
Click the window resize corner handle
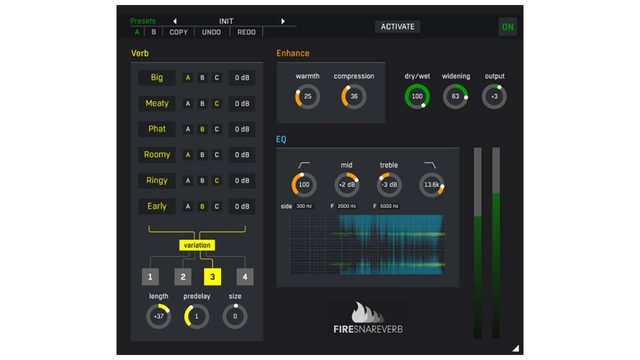click(x=516, y=348)
